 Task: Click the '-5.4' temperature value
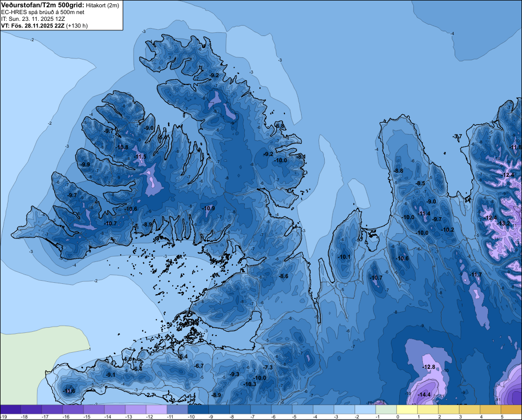tap(183, 357)
